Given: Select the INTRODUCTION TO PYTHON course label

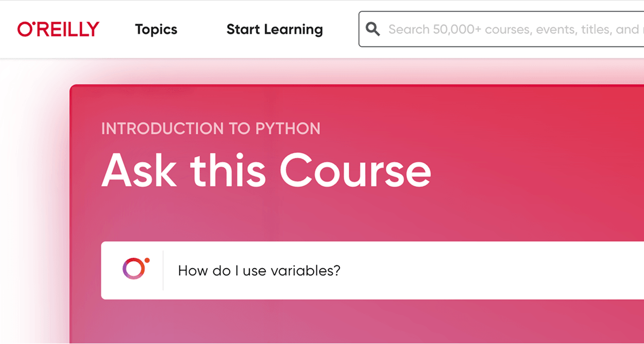Looking at the screenshot, I should coord(211,128).
